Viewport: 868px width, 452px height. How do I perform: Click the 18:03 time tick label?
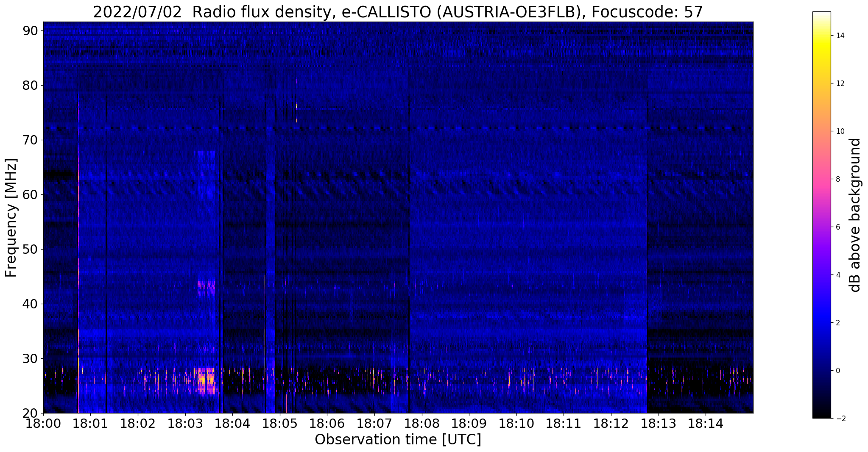pos(185,424)
